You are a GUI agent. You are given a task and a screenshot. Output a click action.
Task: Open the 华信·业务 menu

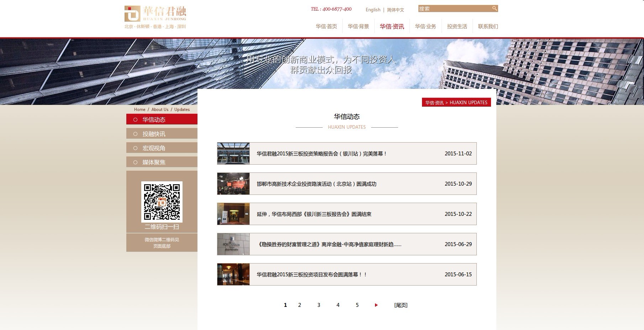[425, 26]
